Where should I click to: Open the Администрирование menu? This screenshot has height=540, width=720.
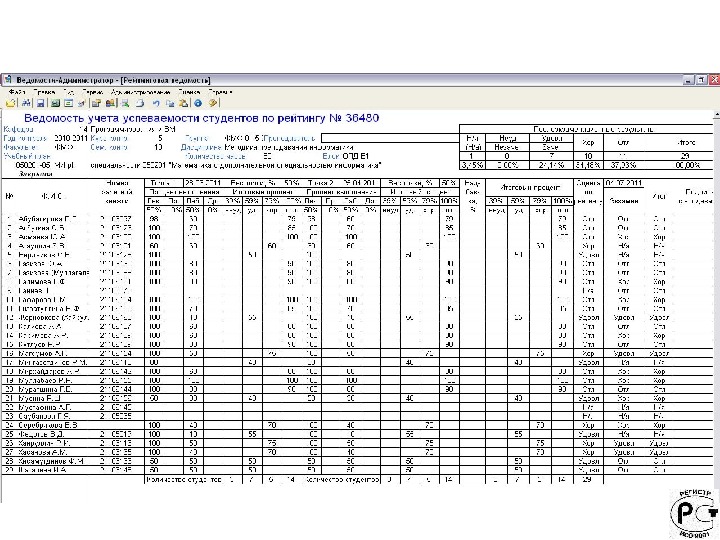[141, 92]
